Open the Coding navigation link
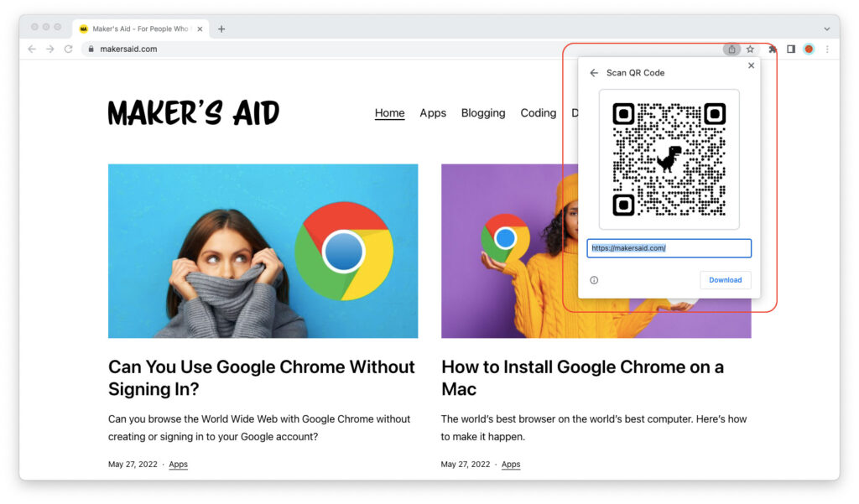 [538, 113]
